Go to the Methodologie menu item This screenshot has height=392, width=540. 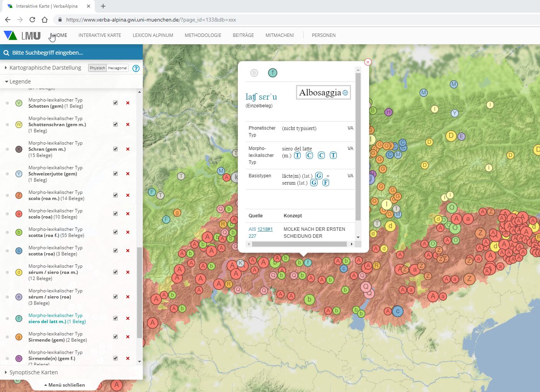click(x=203, y=35)
